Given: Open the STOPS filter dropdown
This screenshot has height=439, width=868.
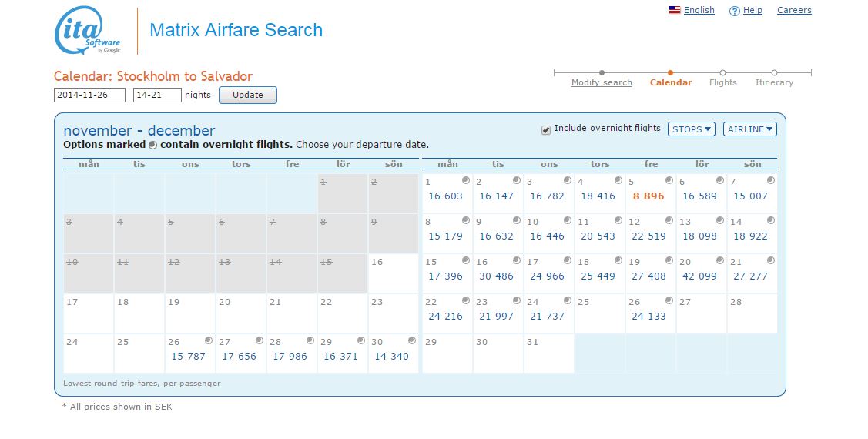Looking at the screenshot, I should pos(691,129).
